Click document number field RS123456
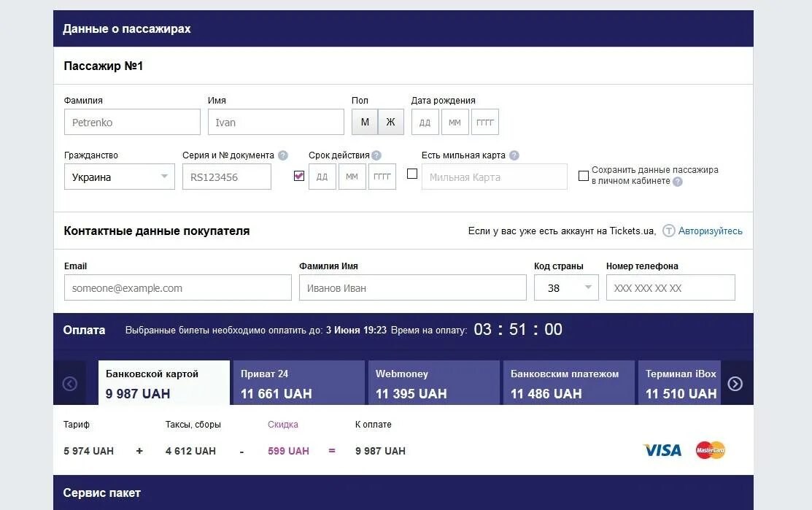 pyautogui.click(x=227, y=177)
